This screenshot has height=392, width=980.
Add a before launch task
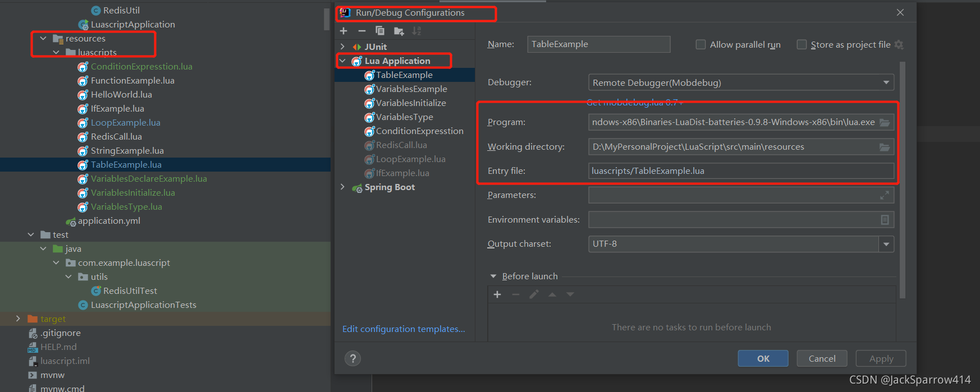coord(497,294)
